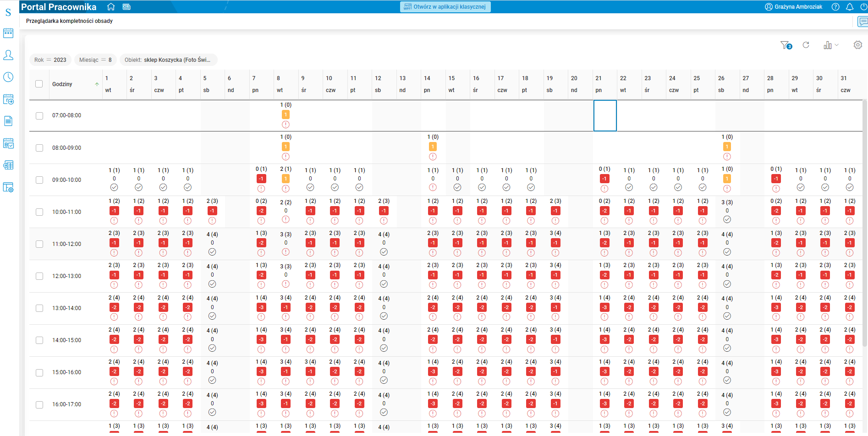Click the red -1 badge for day 21 at 09:00-10:00
The height and width of the screenshot is (436, 868).
click(x=604, y=179)
